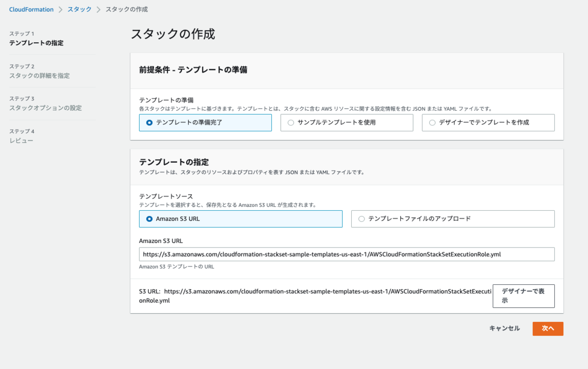Select step 4 レビュー in sidebar
This screenshot has width=588, height=369.
point(22,141)
